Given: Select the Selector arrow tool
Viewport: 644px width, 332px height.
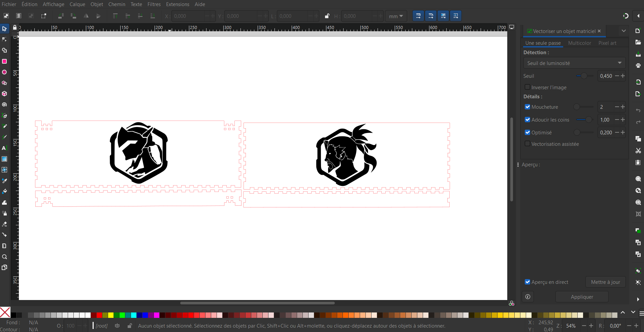Looking at the screenshot, I should [4, 29].
